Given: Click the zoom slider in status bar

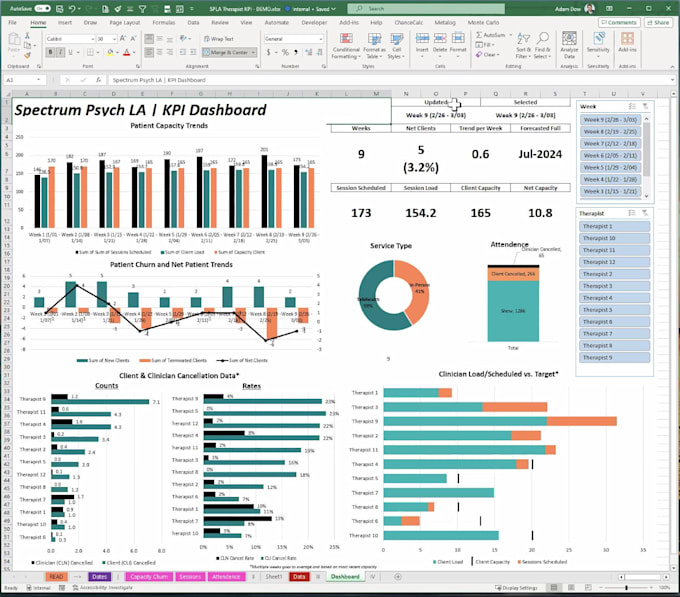Looking at the screenshot, I should (626, 588).
